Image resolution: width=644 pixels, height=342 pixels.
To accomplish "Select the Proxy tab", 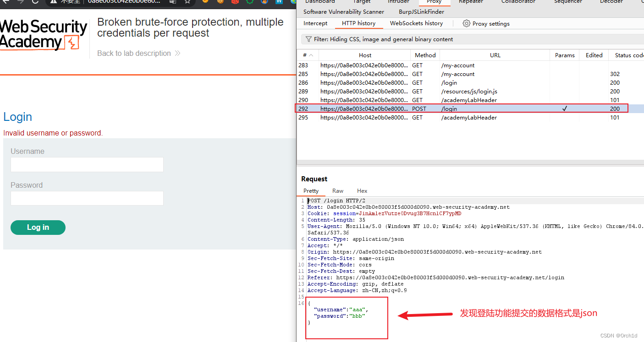I will click(434, 2).
